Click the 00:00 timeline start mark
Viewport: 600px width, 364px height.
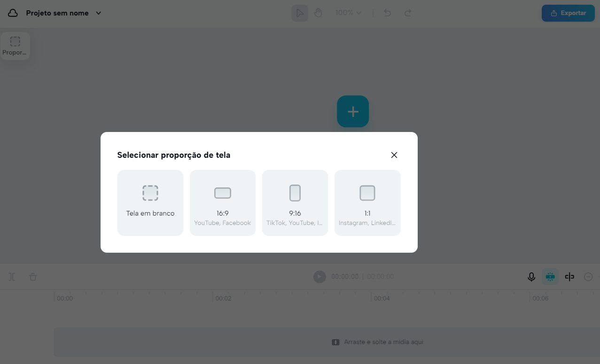[65, 298]
